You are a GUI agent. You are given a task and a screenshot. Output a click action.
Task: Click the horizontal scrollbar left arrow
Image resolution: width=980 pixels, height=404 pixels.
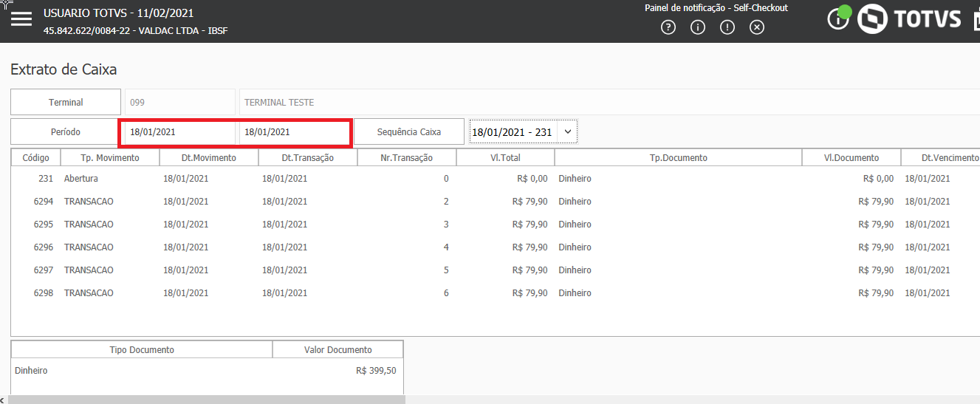(x=3, y=400)
